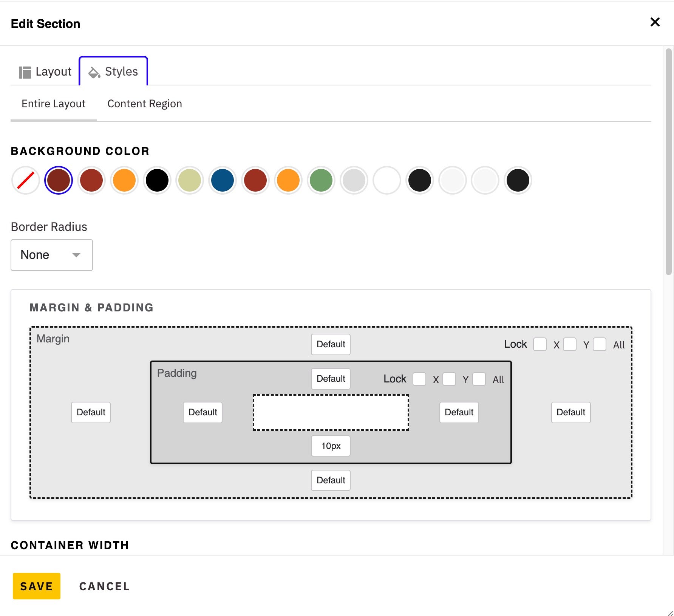Close the Edit Section dialog

pos(655,22)
